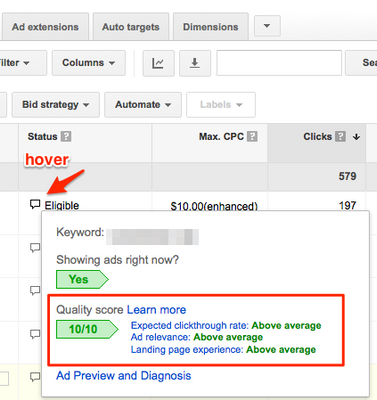Viewport: 377px width, 400px height.
Task: Switch to the Auto targets tab
Action: click(131, 27)
